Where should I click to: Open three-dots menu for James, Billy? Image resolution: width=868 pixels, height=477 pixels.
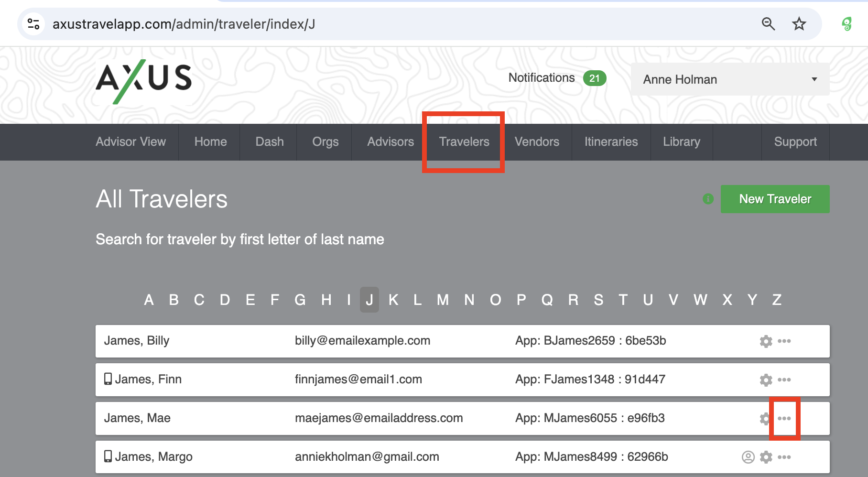pos(784,341)
